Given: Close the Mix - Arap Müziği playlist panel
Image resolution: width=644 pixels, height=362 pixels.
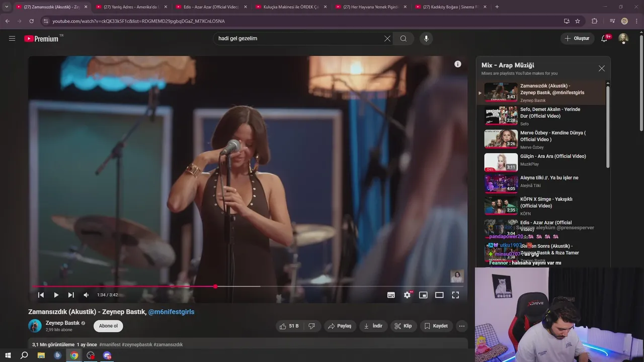Looking at the screenshot, I should 602,68.
